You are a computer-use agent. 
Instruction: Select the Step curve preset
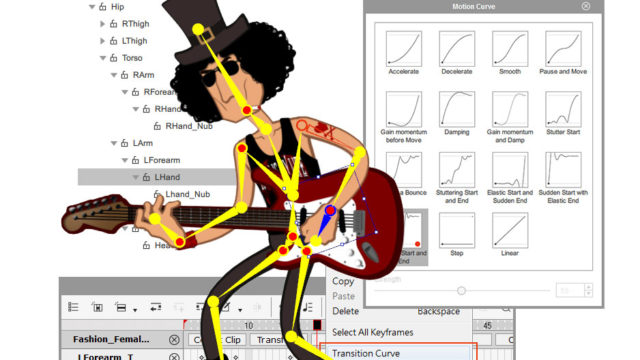(457, 230)
